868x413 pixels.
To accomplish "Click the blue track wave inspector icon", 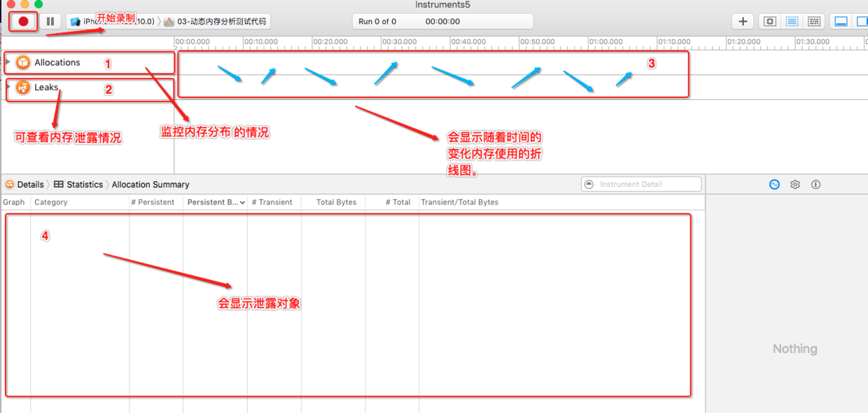I will click(774, 183).
